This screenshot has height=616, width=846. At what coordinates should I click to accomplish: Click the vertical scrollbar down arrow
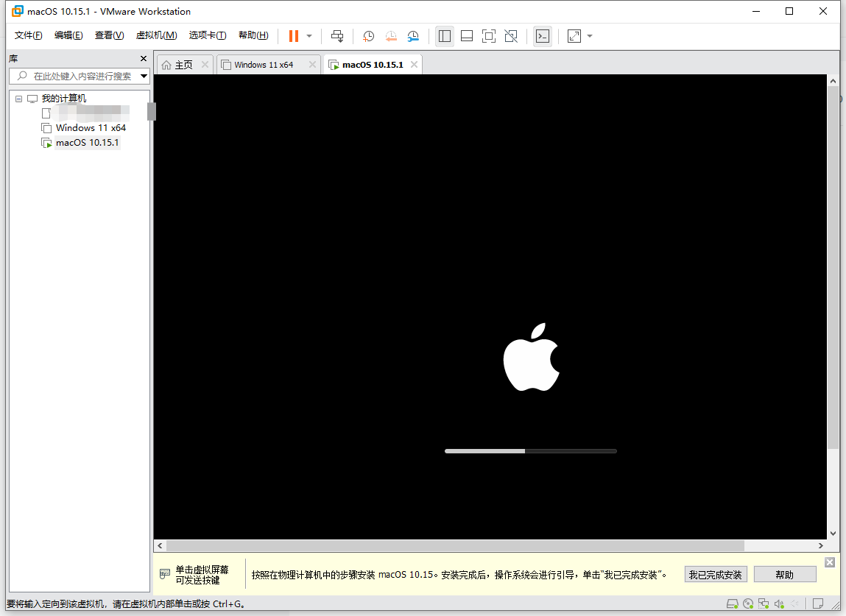(x=833, y=534)
